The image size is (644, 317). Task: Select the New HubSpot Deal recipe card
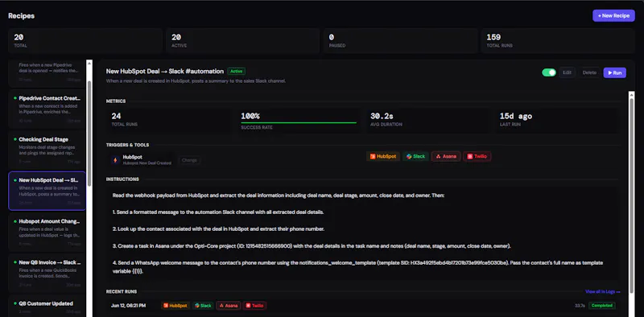click(x=47, y=191)
